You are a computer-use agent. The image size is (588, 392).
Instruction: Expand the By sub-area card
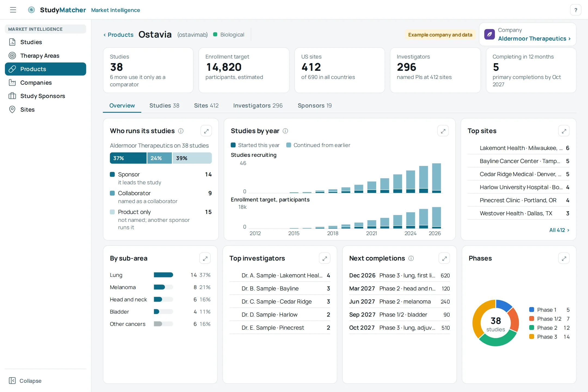click(205, 258)
